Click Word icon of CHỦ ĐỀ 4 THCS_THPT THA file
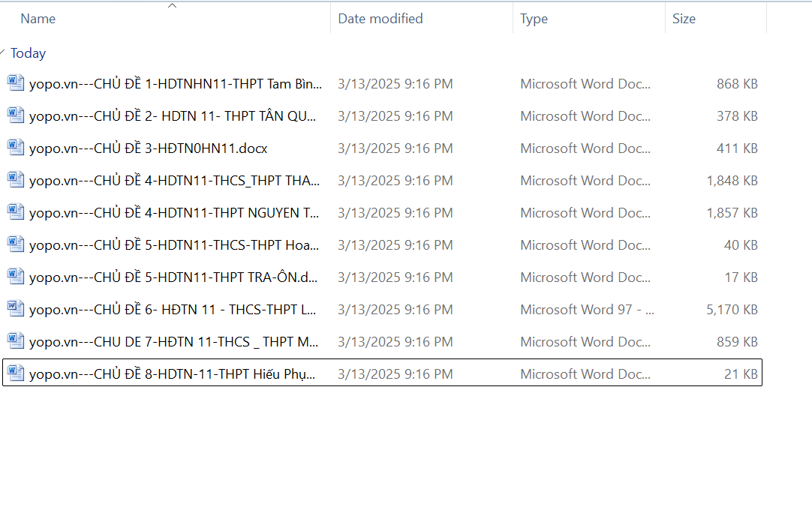This screenshot has height=531, width=812. [16, 180]
